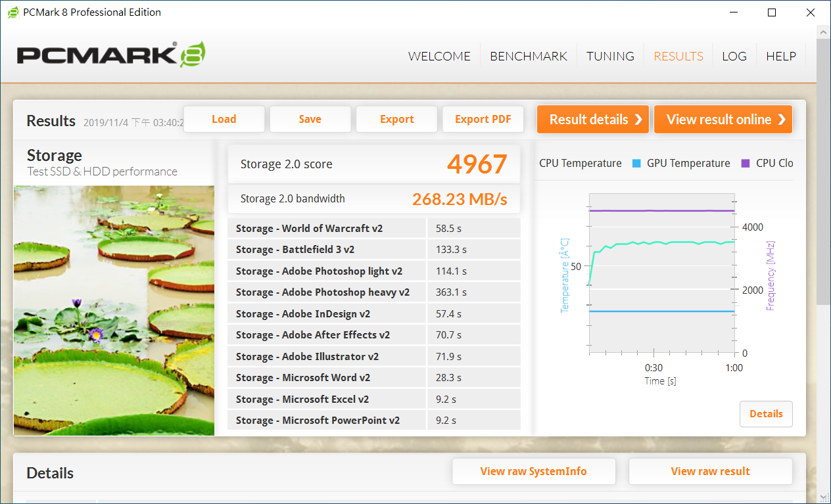
Task: Click View raw result button
Action: click(x=711, y=471)
